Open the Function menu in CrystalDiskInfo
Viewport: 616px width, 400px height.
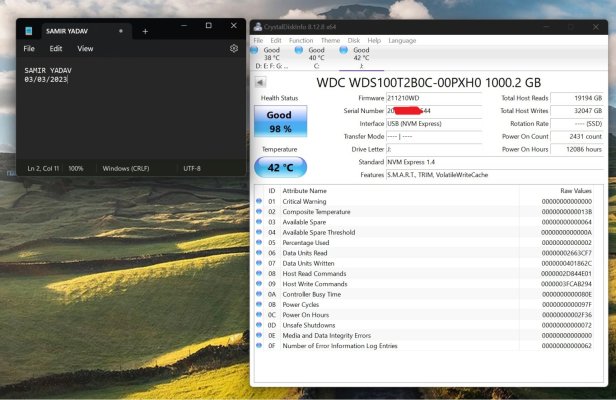tap(301, 40)
